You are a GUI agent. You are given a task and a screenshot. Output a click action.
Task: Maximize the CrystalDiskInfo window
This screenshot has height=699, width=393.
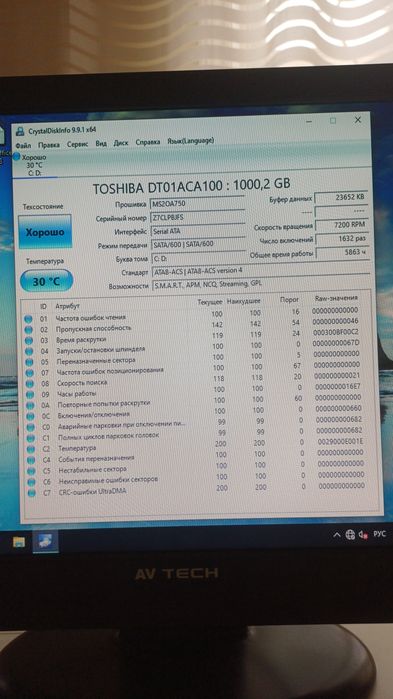tap(333, 121)
